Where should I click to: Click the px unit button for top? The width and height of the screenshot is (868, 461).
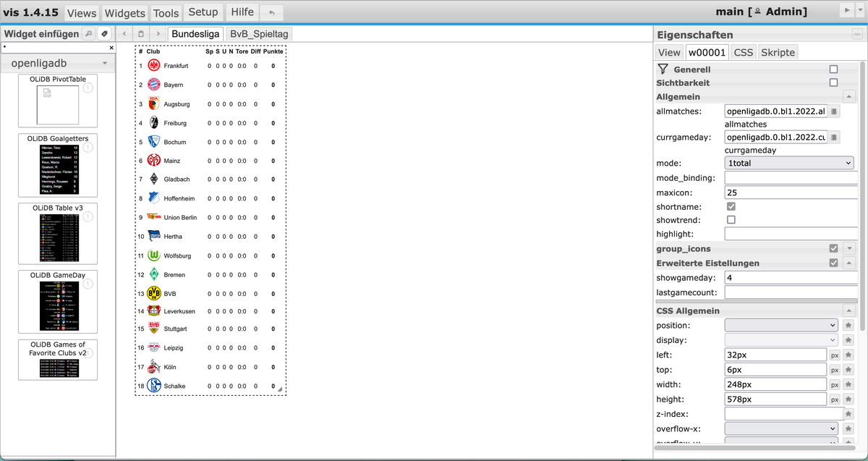[834, 370]
